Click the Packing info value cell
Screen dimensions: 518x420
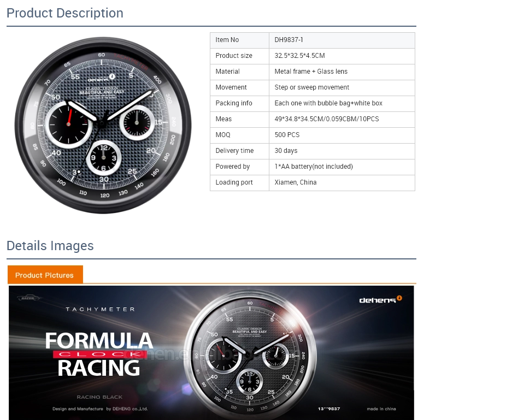(x=342, y=104)
